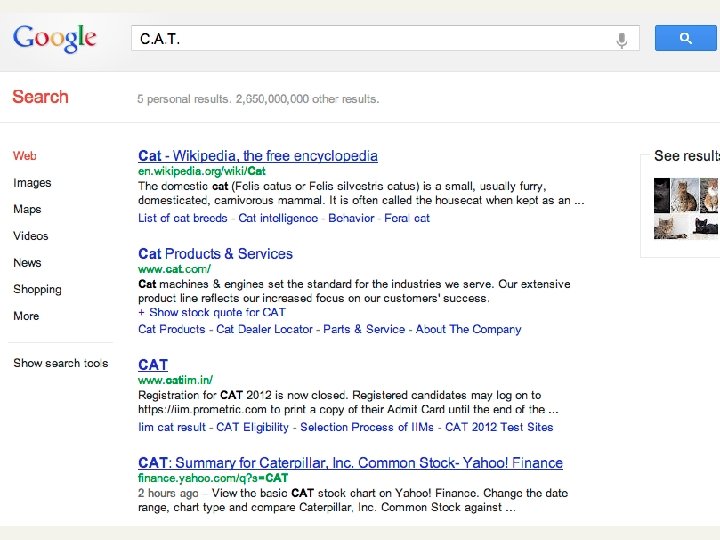The image size is (720, 540).
Task: Switch to Maps results
Action: coord(27,209)
